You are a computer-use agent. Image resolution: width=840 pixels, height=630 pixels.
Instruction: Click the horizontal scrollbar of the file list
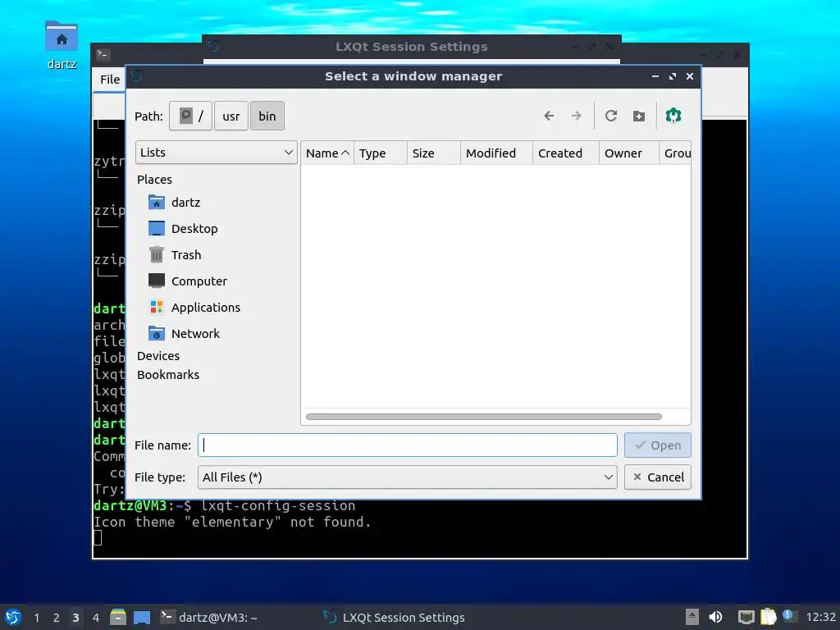(483, 417)
